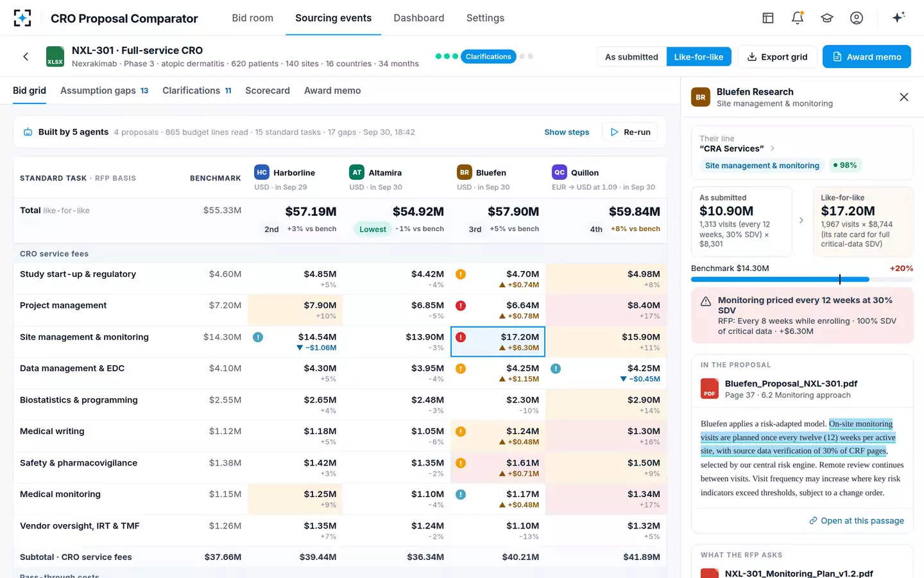Click the Altamira Lowest badge

372,229
